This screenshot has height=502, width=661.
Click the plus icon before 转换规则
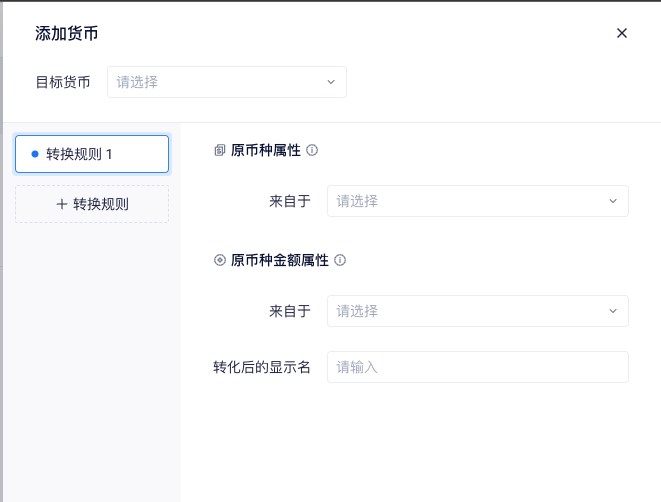coord(62,204)
